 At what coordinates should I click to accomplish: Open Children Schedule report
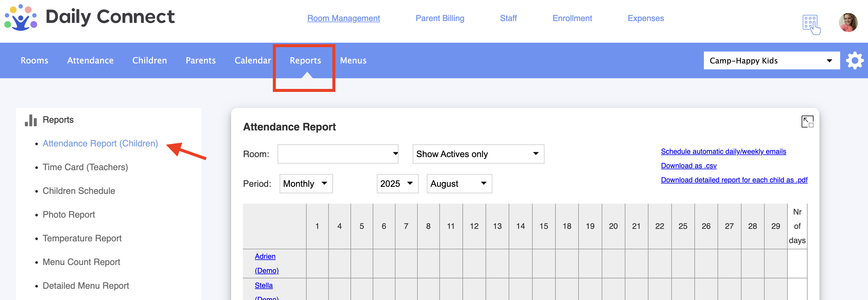(x=79, y=191)
